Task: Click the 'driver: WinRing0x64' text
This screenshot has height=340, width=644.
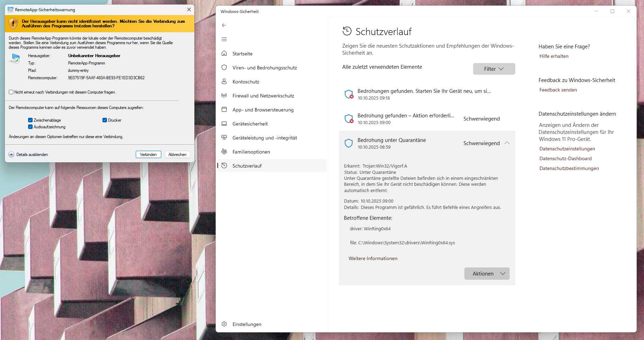Action: pos(370,229)
